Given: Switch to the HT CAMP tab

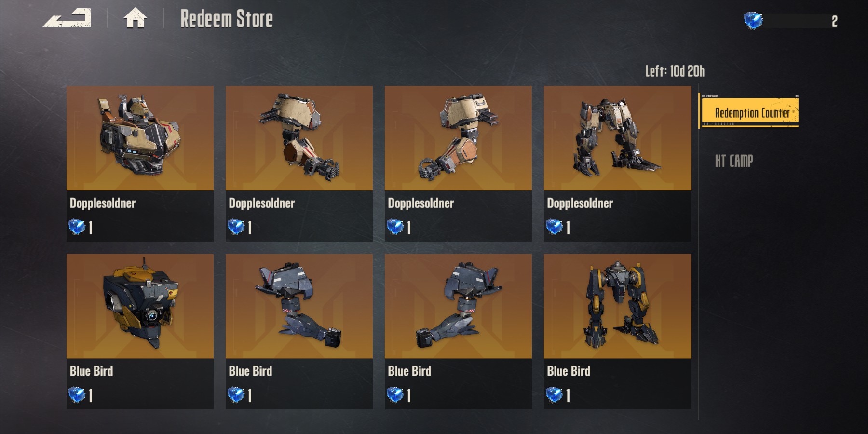Looking at the screenshot, I should (733, 161).
